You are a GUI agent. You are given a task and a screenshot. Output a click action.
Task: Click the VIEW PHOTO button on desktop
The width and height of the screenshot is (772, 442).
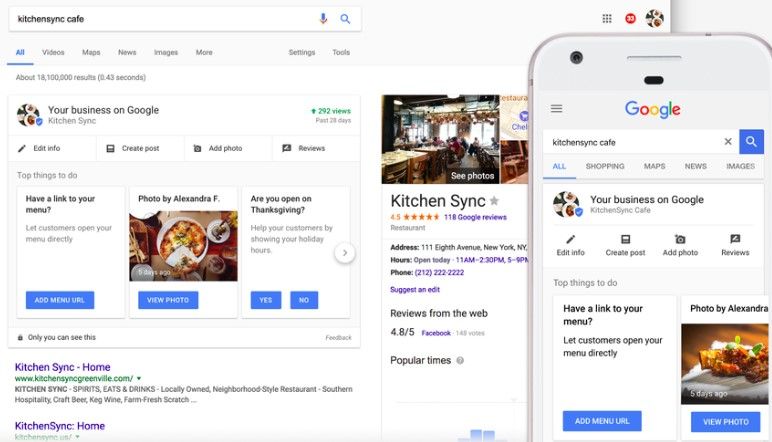168,300
